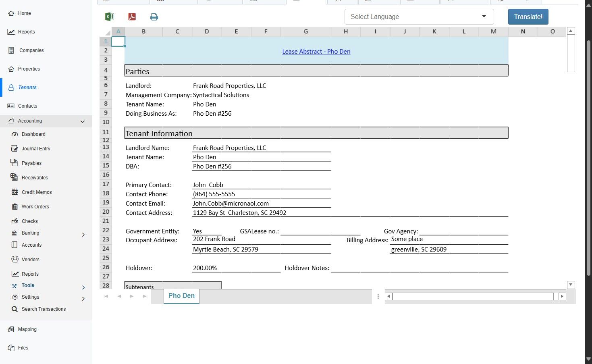
Task: Expand the Settings submenu
Action: tap(83, 299)
